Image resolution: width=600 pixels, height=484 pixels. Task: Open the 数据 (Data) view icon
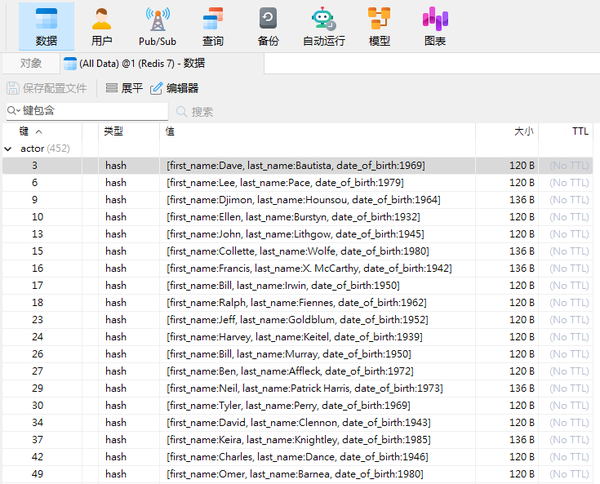pos(46,26)
